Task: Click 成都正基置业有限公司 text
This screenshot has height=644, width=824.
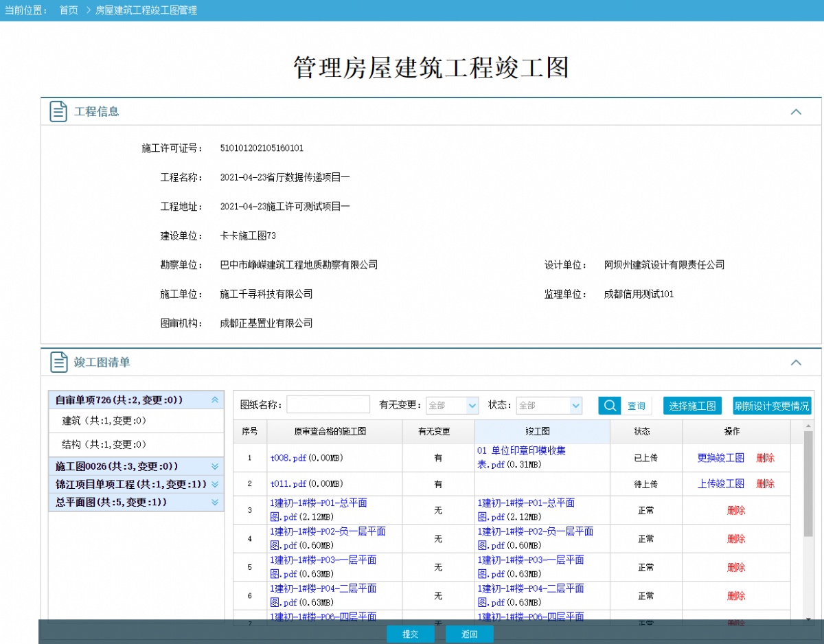Action: [266, 323]
